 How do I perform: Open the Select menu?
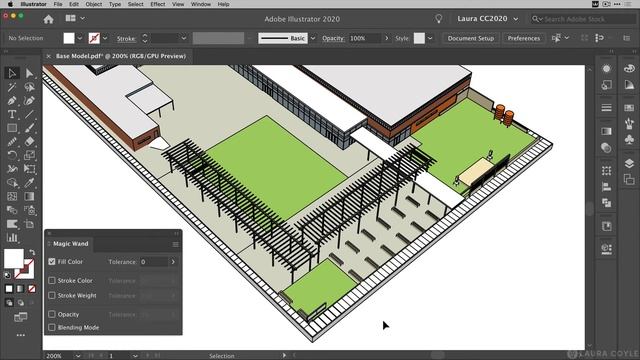136,4
